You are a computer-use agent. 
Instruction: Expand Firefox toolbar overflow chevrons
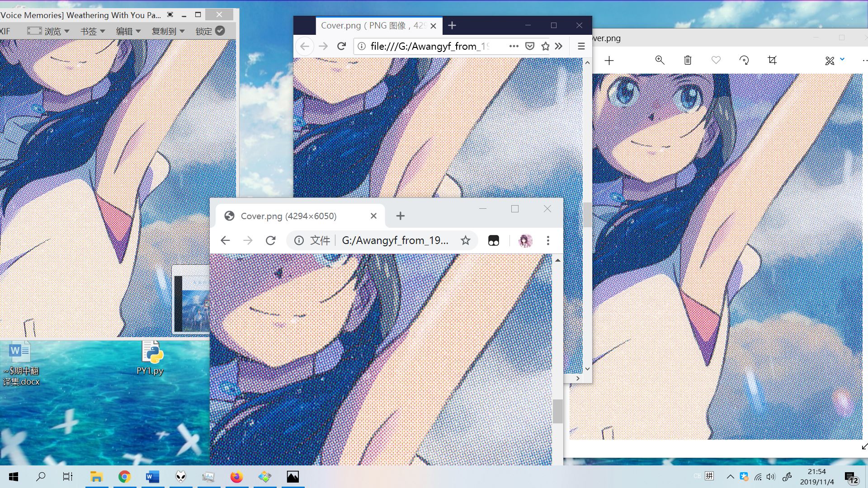tap(559, 46)
